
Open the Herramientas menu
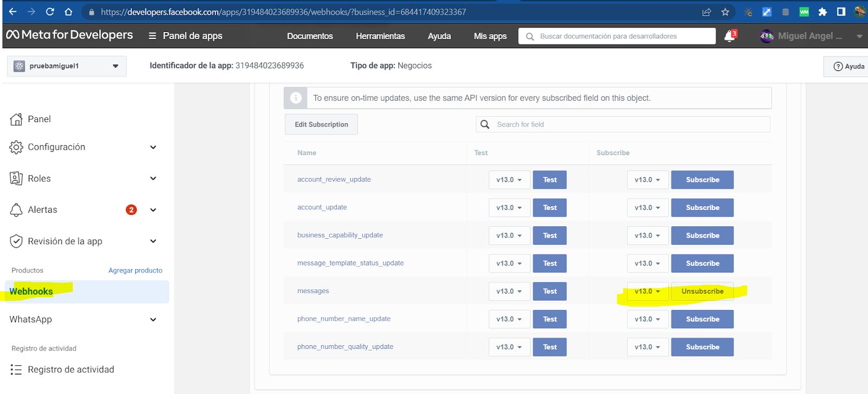pyautogui.click(x=380, y=36)
